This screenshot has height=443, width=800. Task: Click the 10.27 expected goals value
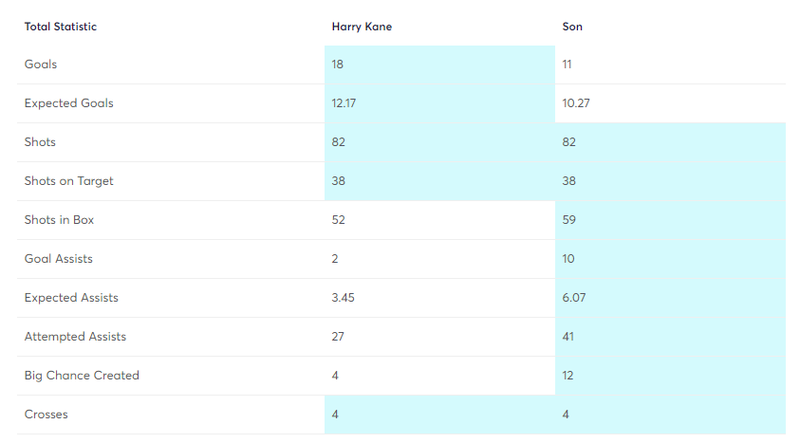coord(576,103)
